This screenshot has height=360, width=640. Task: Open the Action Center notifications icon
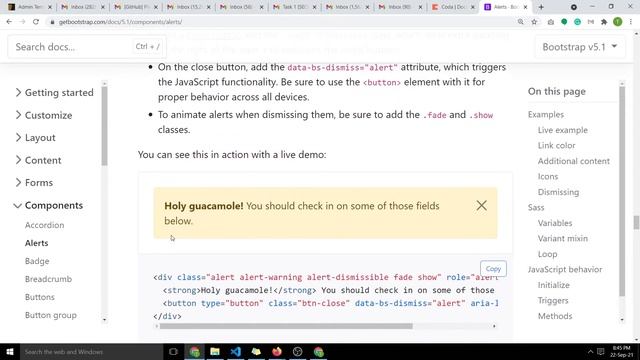tap(601, 351)
